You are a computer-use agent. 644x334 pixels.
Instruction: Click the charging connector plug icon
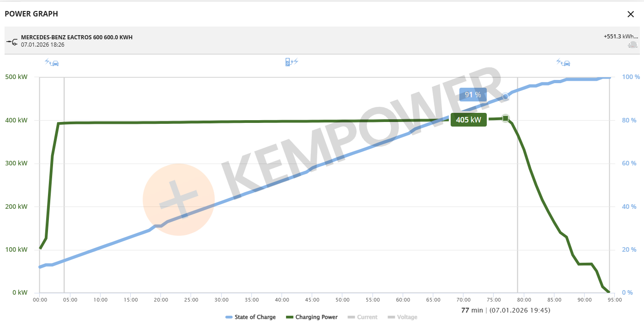point(12,42)
